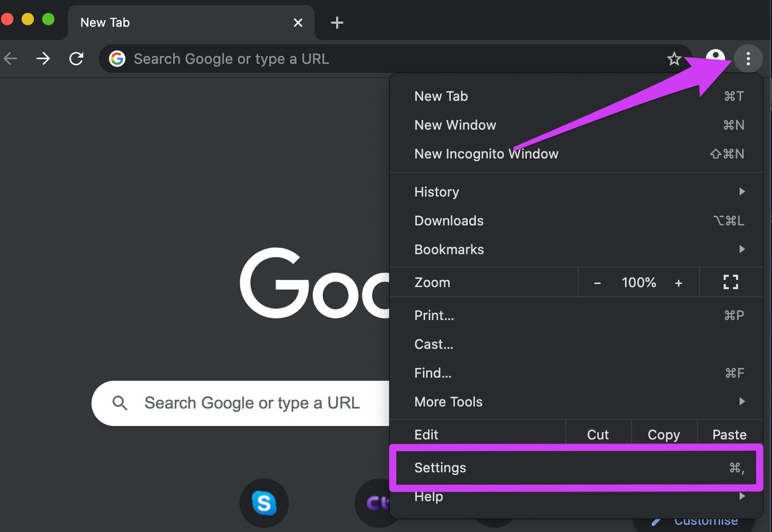
Task: Minimize the window with the yellow button
Action: (28, 19)
